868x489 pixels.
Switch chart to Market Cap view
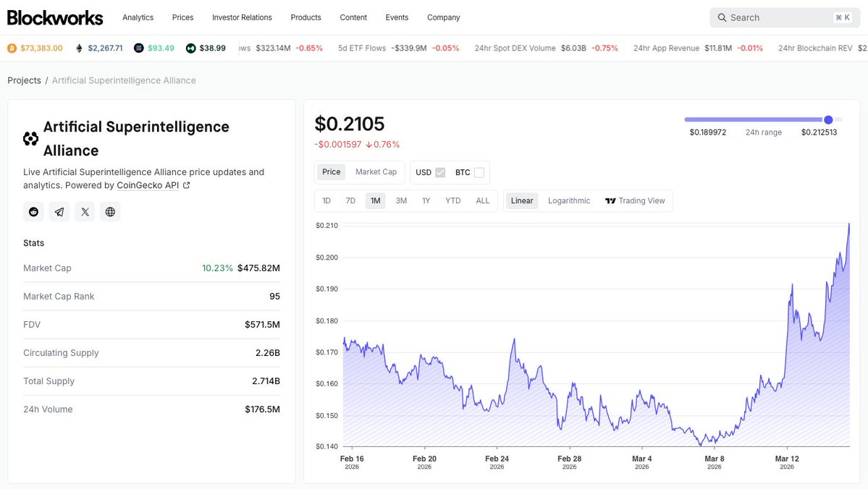click(x=376, y=172)
